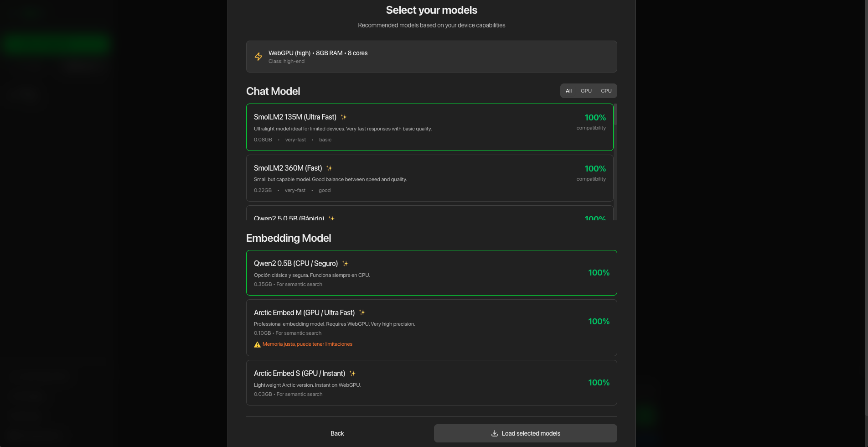The height and width of the screenshot is (447, 868).
Task: Click the sparkle icon beside SmolLM2 360M
Action: tap(329, 168)
